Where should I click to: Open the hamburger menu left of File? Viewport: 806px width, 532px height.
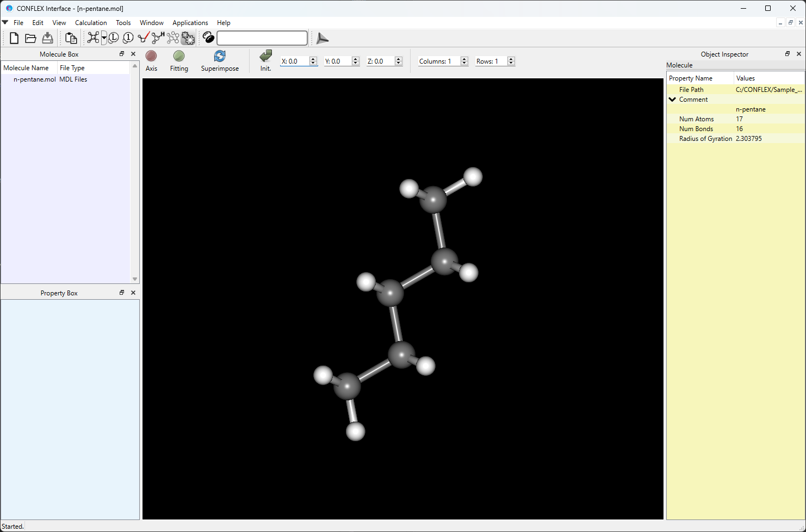tap(5, 22)
